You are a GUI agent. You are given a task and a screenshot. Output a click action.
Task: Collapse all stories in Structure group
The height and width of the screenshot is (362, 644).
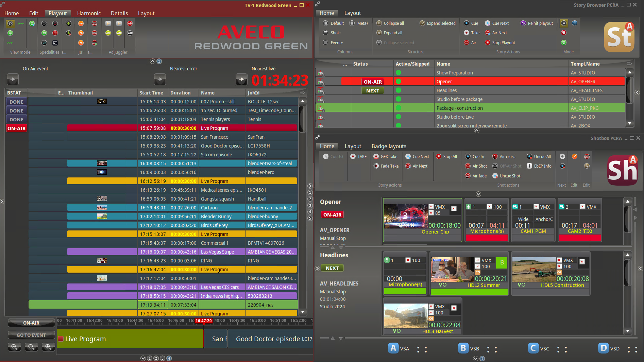[379, 23]
